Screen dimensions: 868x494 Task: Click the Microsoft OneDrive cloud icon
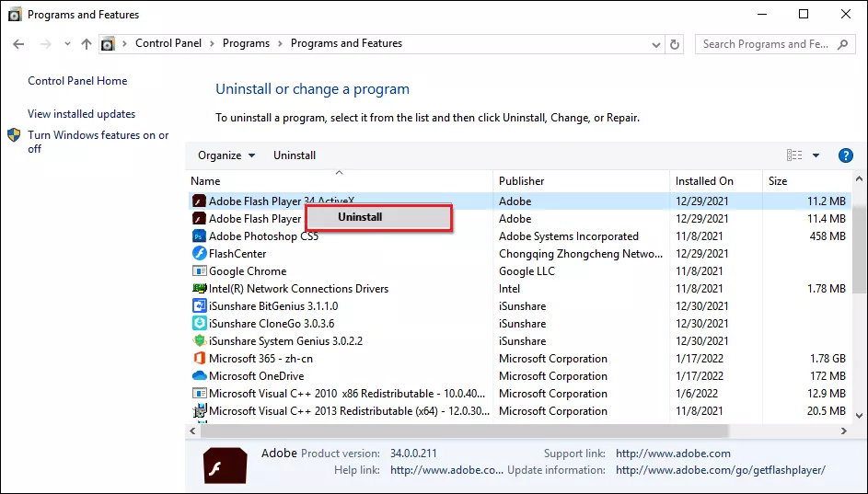pos(199,376)
